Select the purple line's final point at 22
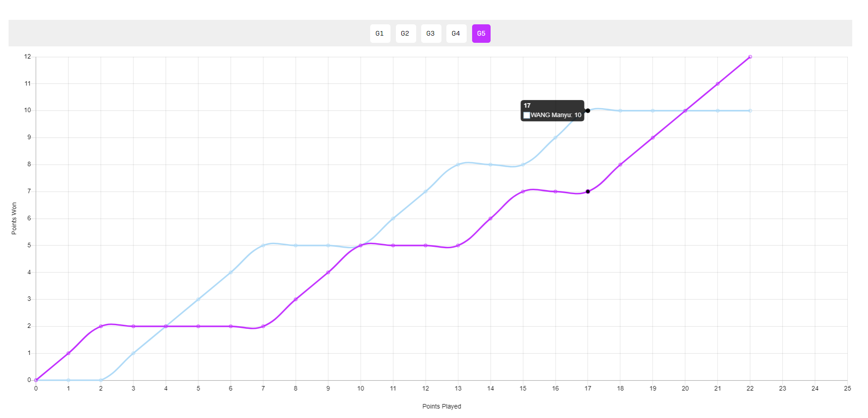 coord(750,57)
